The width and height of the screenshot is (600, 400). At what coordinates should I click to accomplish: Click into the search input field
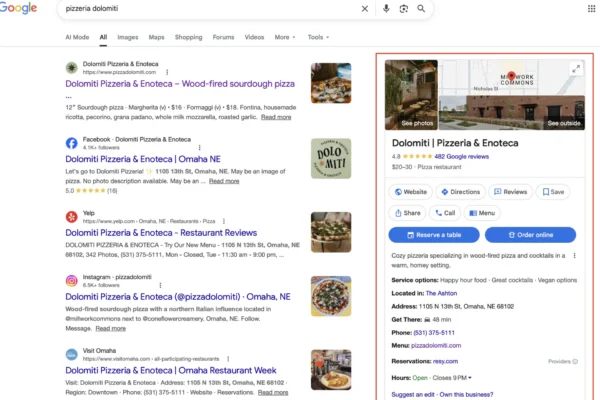coord(200,9)
